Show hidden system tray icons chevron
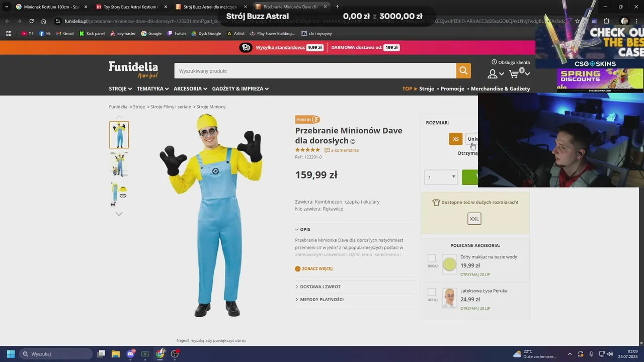Screen dimensions: 644x362 (569, 354)
